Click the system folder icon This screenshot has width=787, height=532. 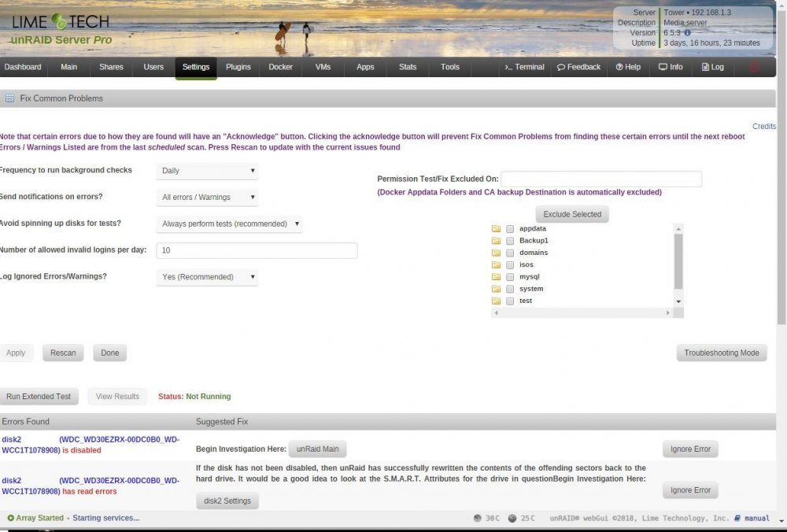coord(496,289)
